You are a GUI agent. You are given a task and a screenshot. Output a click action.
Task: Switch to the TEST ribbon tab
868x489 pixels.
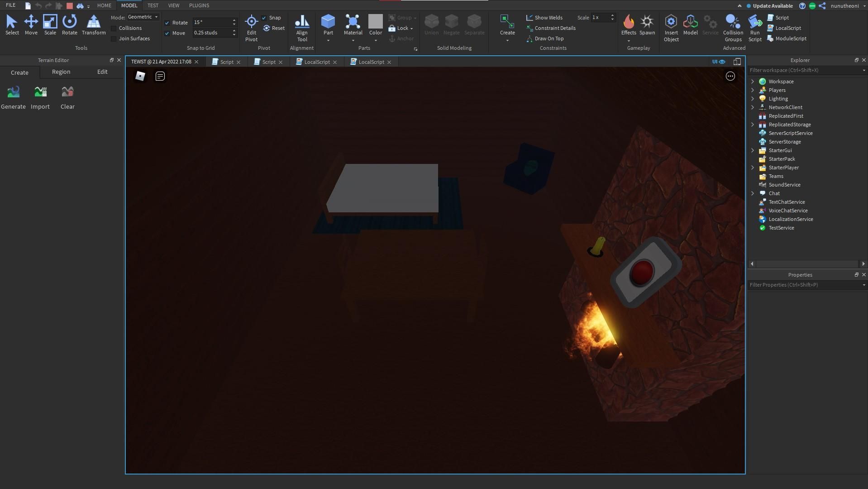[153, 5]
